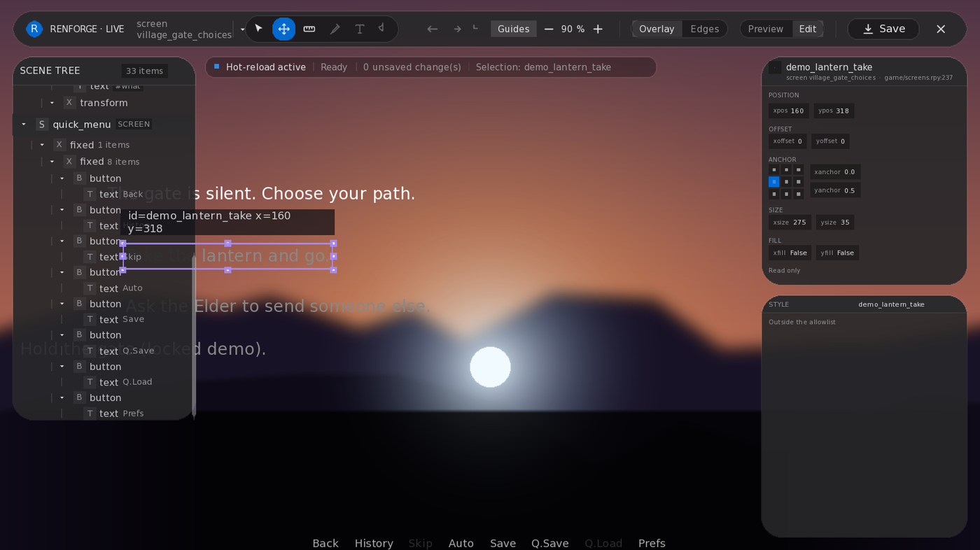Screen dimensions: 980x550
Task: Collapse the 'fixed 8 items' node
Action: (x=52, y=162)
